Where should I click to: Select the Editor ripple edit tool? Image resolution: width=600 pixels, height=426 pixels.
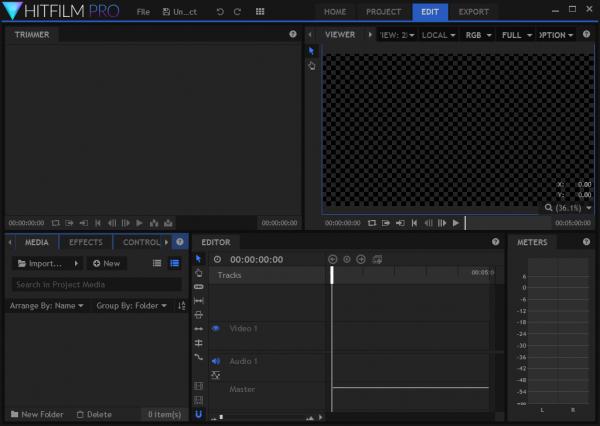coord(199,329)
